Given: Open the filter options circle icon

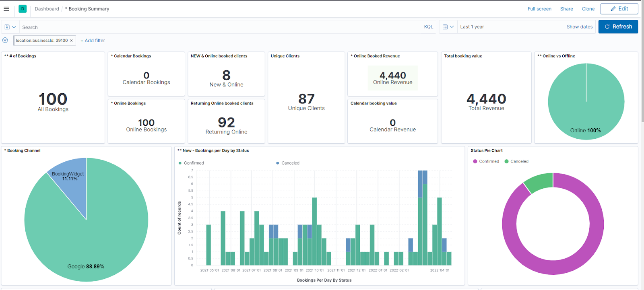Looking at the screenshot, I should click(x=5, y=40).
